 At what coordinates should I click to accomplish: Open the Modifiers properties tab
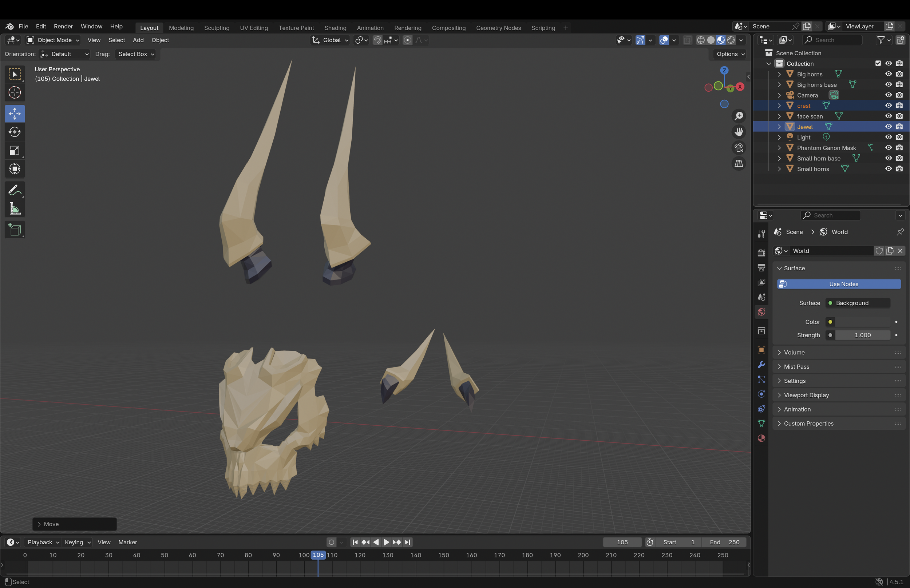pos(761,365)
